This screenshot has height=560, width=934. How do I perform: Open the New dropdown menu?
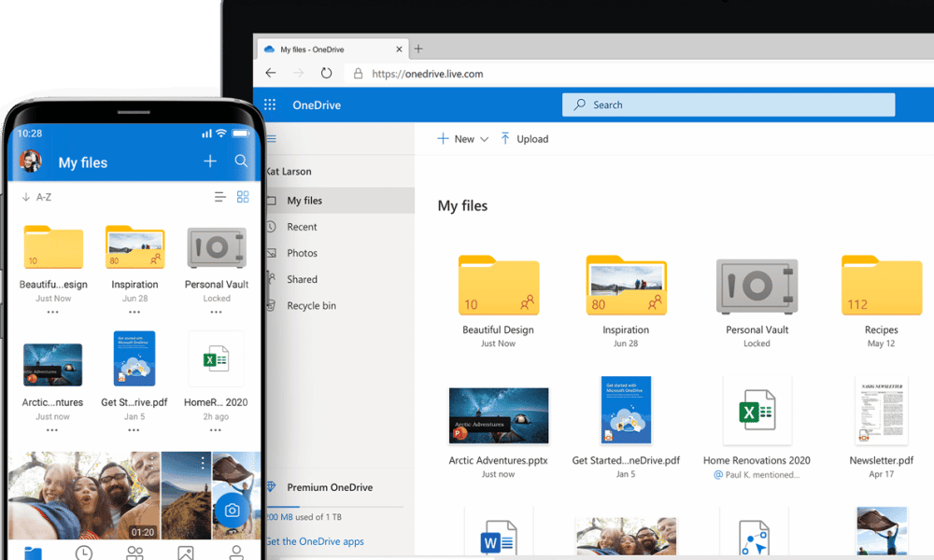463,139
